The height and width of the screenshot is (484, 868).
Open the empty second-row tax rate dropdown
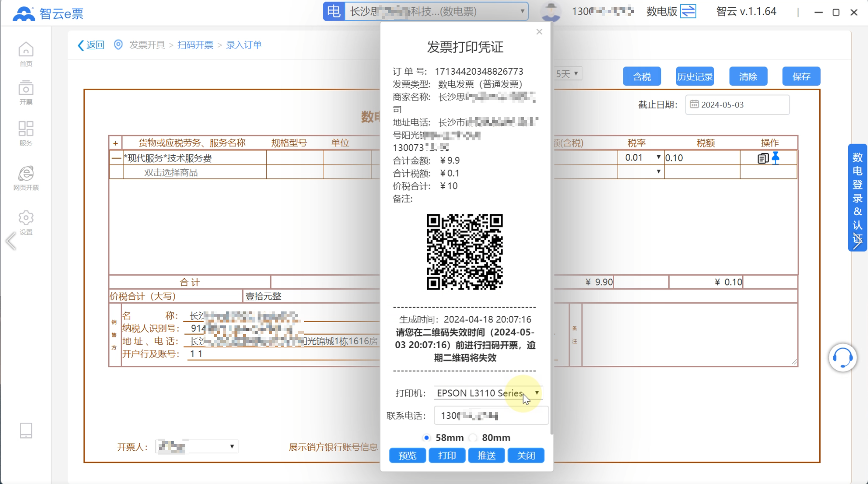pos(641,172)
